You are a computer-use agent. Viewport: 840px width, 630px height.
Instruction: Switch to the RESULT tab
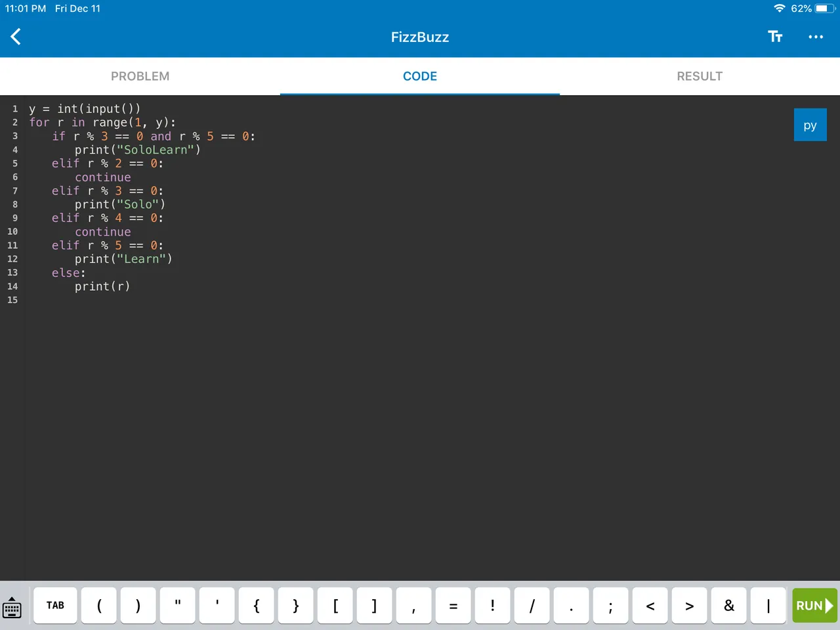[x=700, y=76]
